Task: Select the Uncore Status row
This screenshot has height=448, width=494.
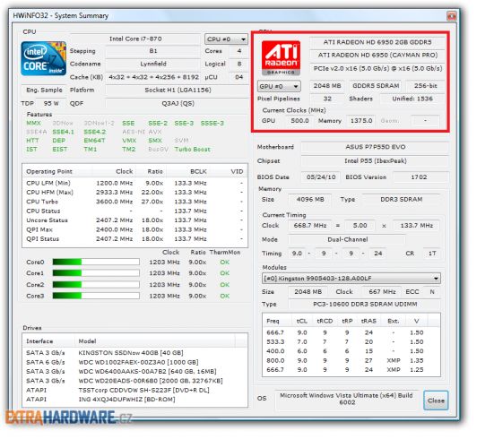Action: click(x=134, y=220)
